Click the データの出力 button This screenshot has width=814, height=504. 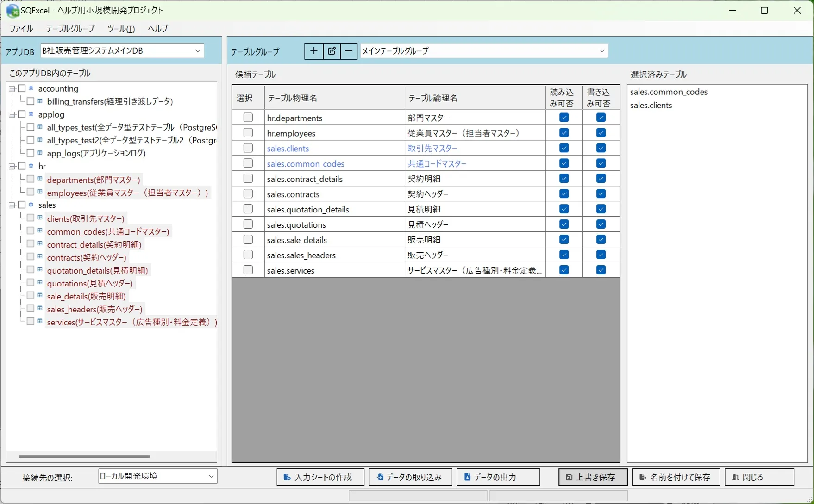click(x=498, y=477)
